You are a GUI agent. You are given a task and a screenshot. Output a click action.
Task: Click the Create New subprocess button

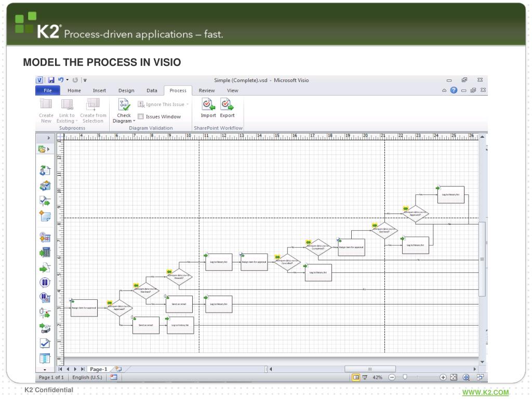[46, 111]
